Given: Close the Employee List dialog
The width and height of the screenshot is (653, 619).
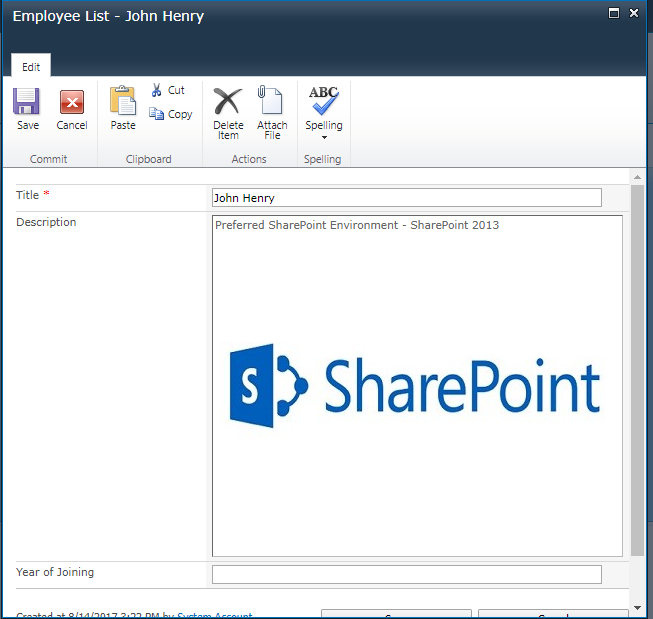Looking at the screenshot, I should tap(634, 13).
